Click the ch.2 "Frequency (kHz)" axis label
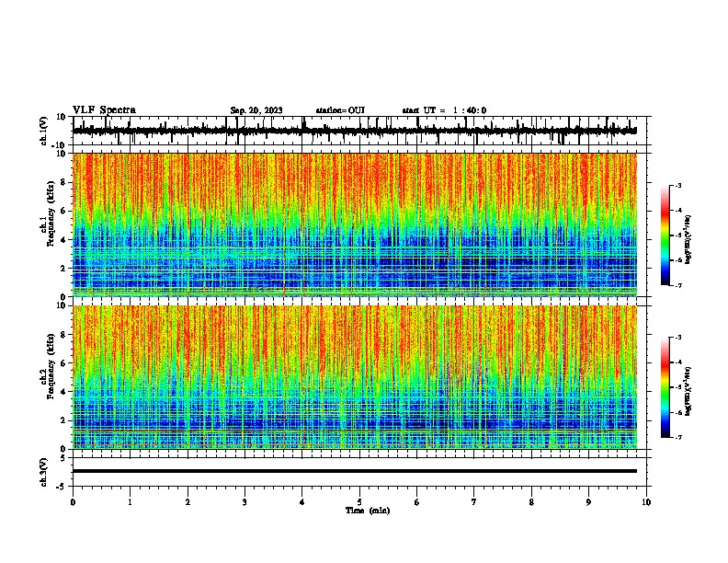 pyautogui.click(x=51, y=366)
